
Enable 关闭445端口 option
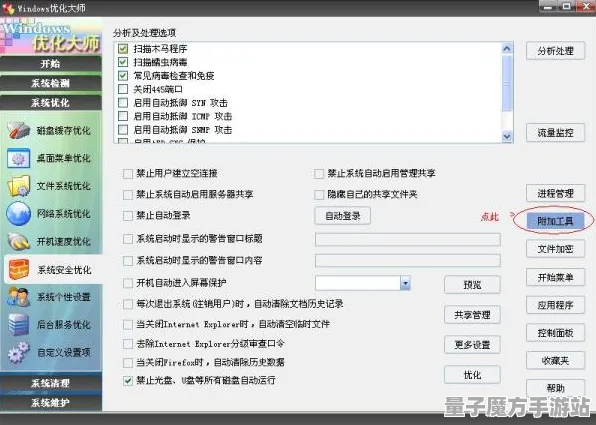pos(123,89)
